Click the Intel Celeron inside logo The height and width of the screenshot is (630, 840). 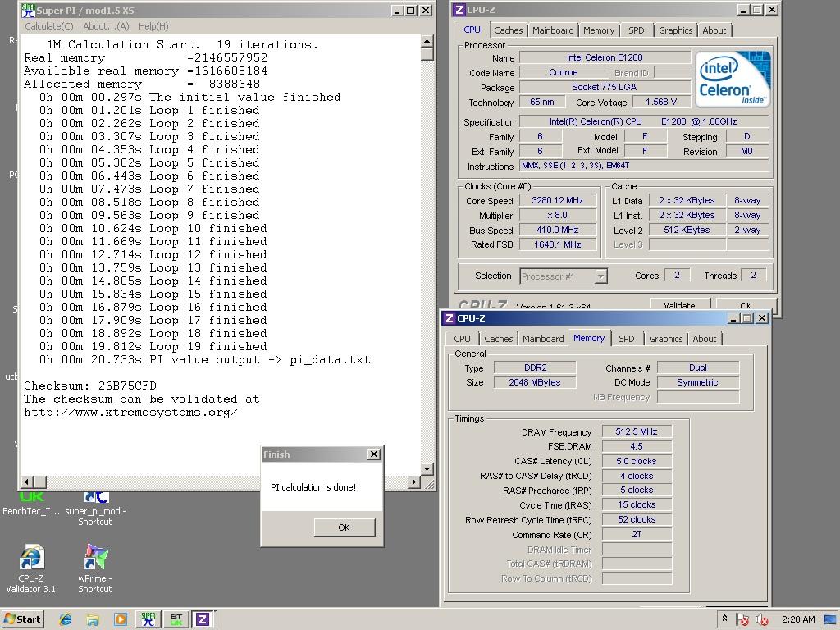click(x=734, y=79)
